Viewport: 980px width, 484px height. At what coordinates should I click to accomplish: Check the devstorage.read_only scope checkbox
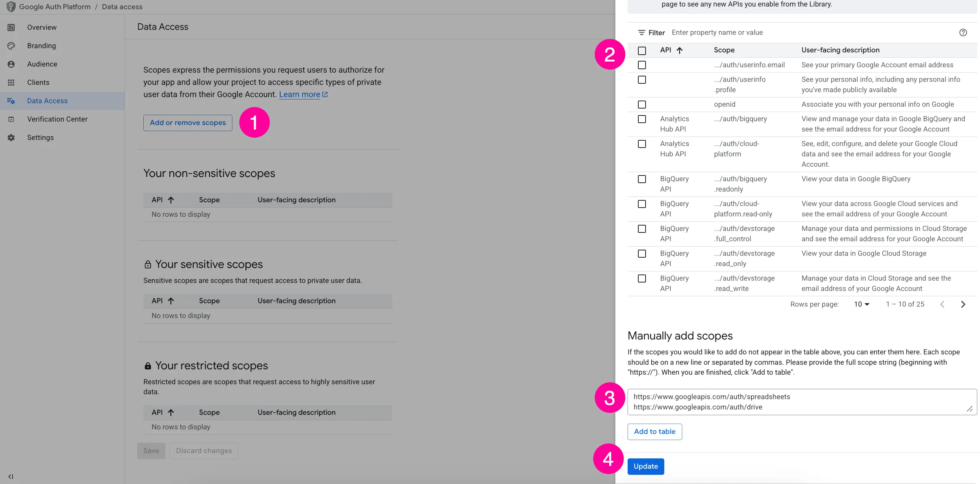click(x=642, y=253)
